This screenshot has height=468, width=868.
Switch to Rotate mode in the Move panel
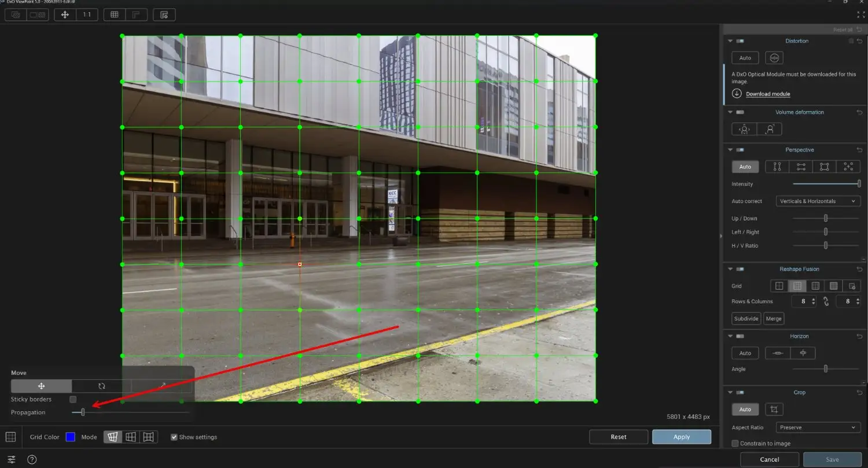[101, 386]
